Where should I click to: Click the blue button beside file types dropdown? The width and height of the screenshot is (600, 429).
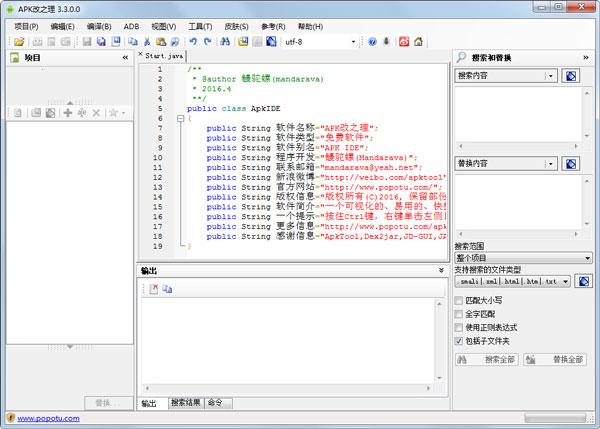click(584, 281)
